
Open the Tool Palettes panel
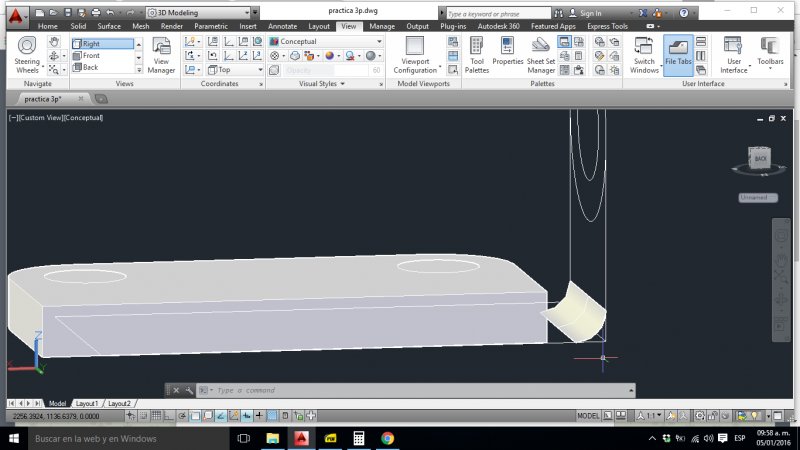pyautogui.click(x=477, y=53)
